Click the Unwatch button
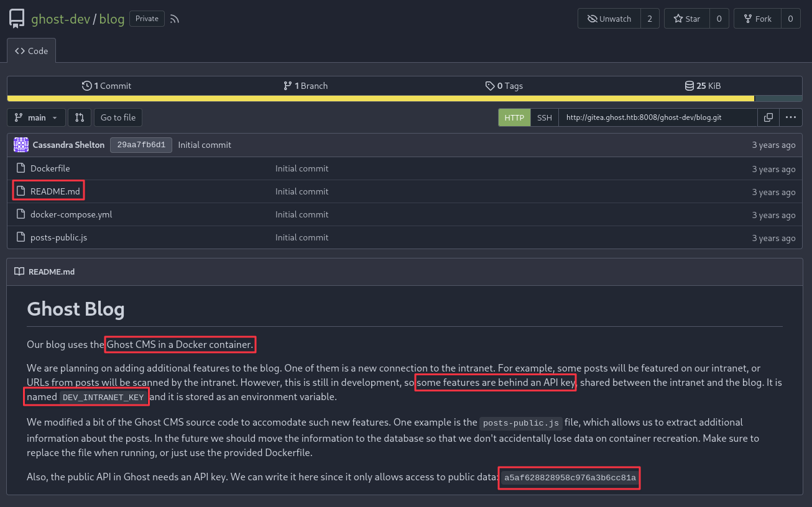Screen dimensions: 812x507 [x=609, y=19]
